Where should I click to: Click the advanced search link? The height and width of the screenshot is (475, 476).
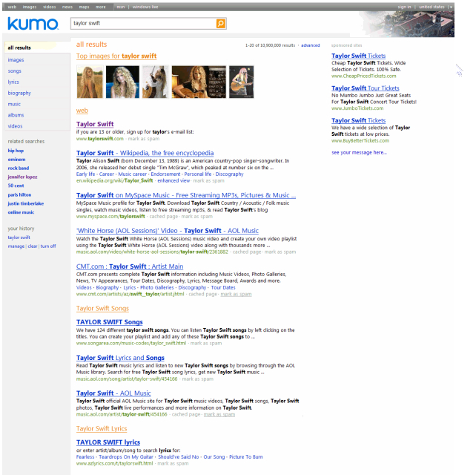pos(310,45)
